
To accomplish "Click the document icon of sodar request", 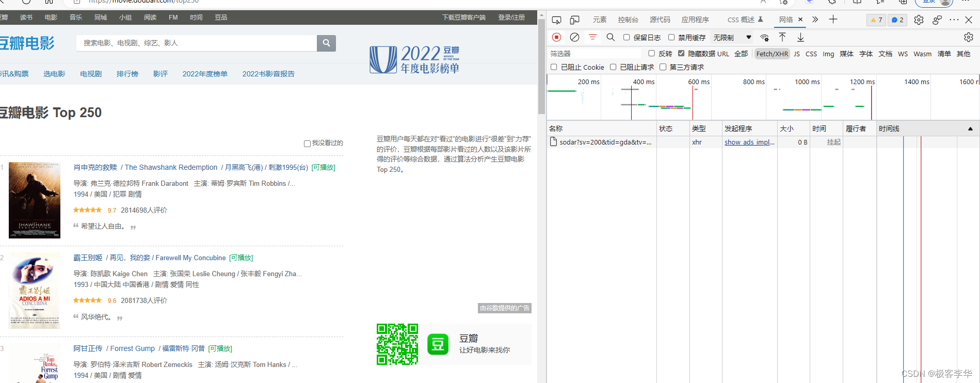I will click(x=553, y=142).
